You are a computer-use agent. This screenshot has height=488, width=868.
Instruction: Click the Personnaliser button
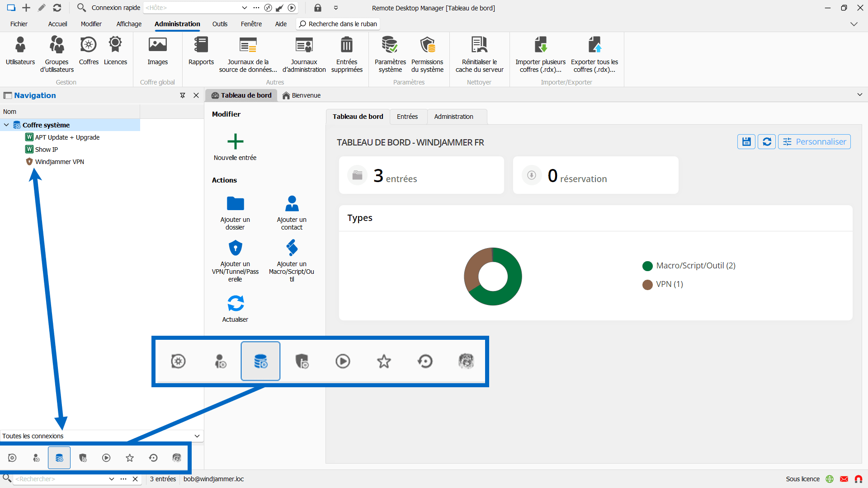pyautogui.click(x=814, y=142)
